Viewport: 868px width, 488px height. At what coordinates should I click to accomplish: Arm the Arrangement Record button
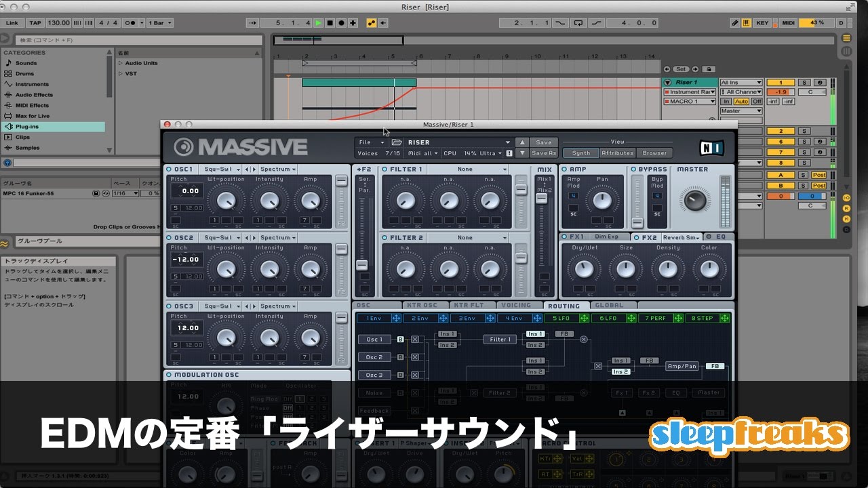pos(341,23)
